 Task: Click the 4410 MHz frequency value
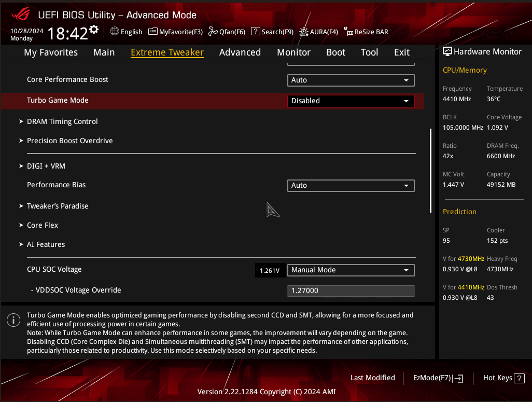457,99
